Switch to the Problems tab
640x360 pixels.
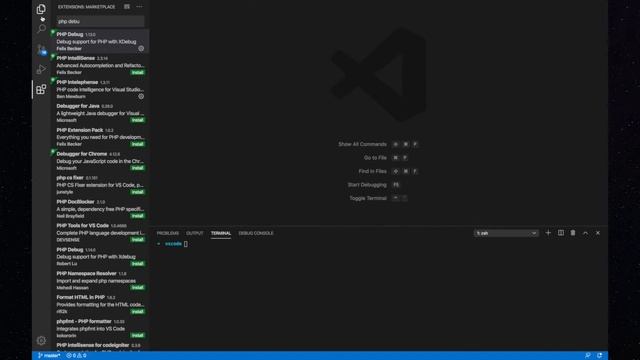[x=168, y=233]
